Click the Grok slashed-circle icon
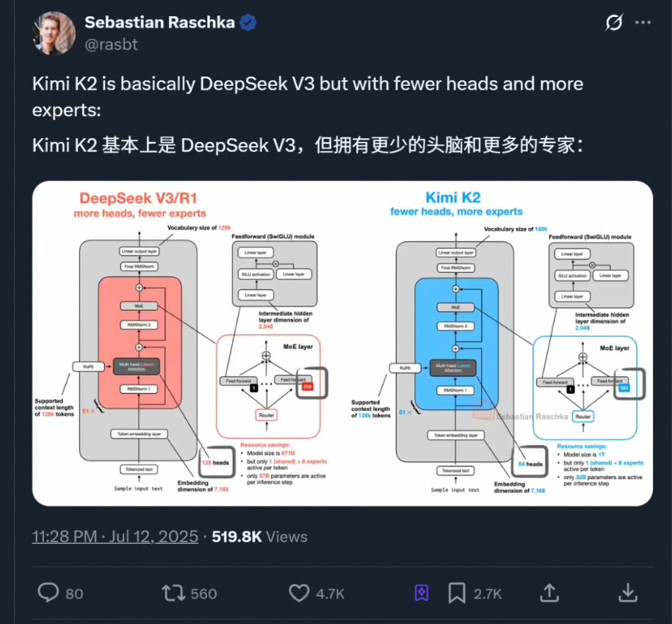672x624 pixels. click(614, 22)
